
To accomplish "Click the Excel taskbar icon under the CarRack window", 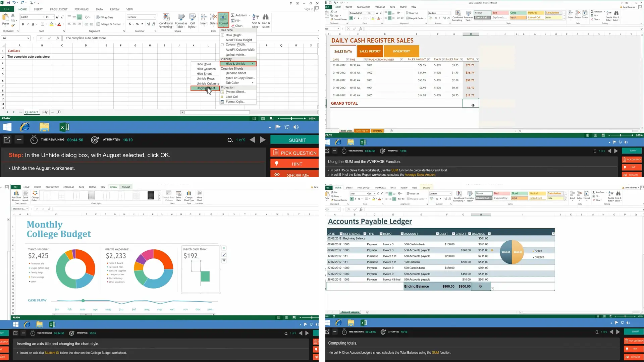I will pos(64,127).
